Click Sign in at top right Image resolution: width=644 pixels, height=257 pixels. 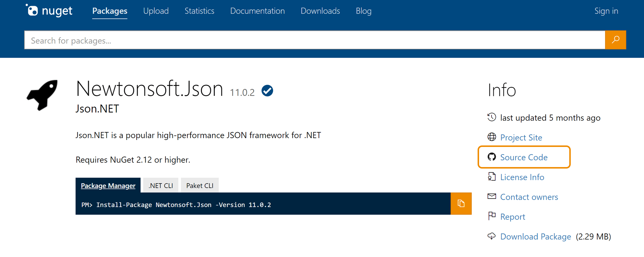click(x=606, y=11)
